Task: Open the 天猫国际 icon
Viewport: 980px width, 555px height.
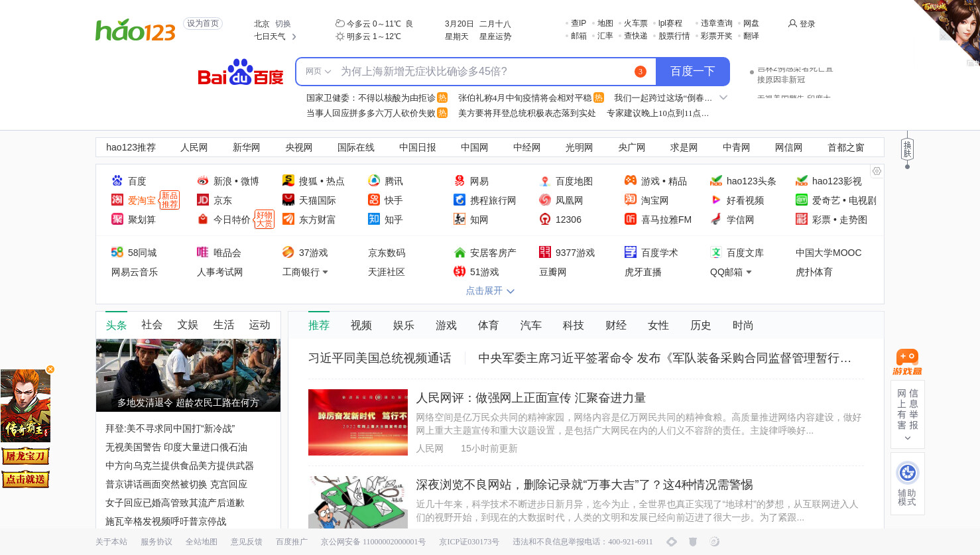Action: coord(288,200)
